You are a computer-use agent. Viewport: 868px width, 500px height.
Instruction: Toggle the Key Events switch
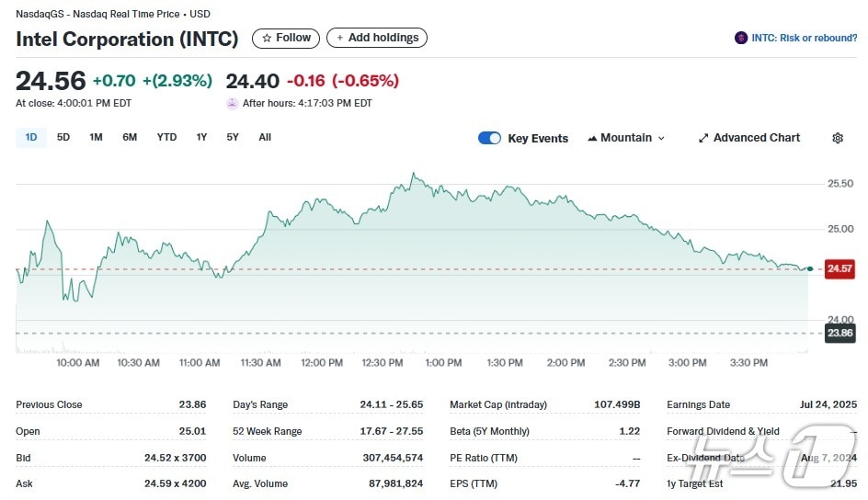[x=489, y=138]
